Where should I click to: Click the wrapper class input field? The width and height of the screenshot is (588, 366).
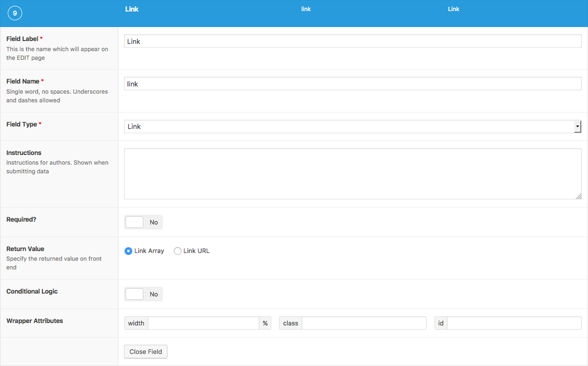click(x=364, y=323)
